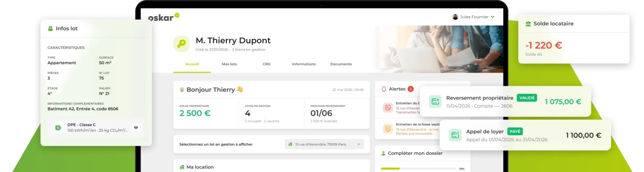The height and width of the screenshot is (172, 644).
Task: Open the Documents tab
Action: (341, 64)
